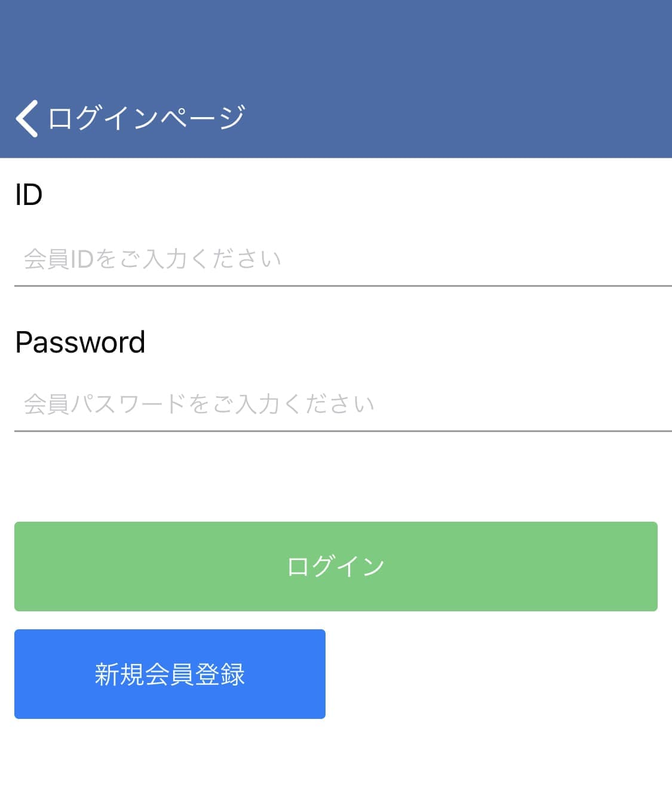Go back from ログインページ using arrow
The height and width of the screenshot is (796, 672).
pyautogui.click(x=27, y=118)
